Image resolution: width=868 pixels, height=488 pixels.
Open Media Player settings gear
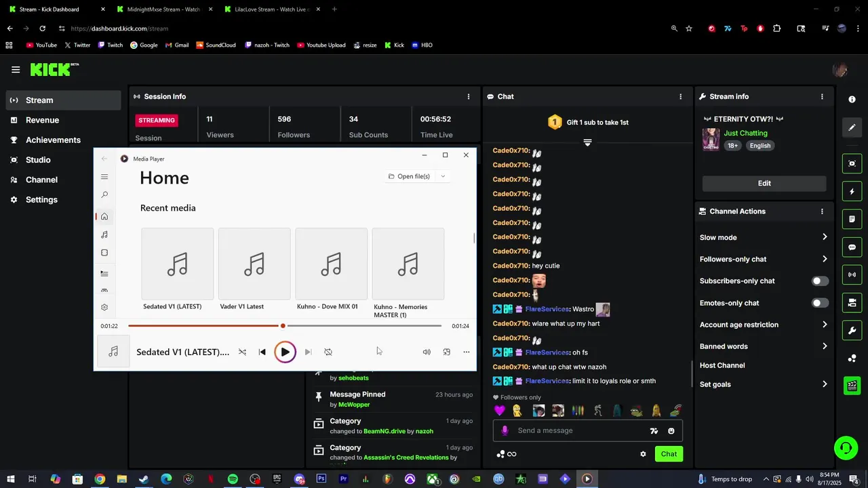click(104, 307)
